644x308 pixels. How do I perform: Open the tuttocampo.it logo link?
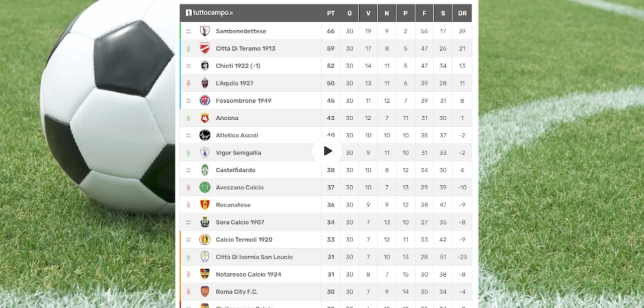(x=209, y=13)
